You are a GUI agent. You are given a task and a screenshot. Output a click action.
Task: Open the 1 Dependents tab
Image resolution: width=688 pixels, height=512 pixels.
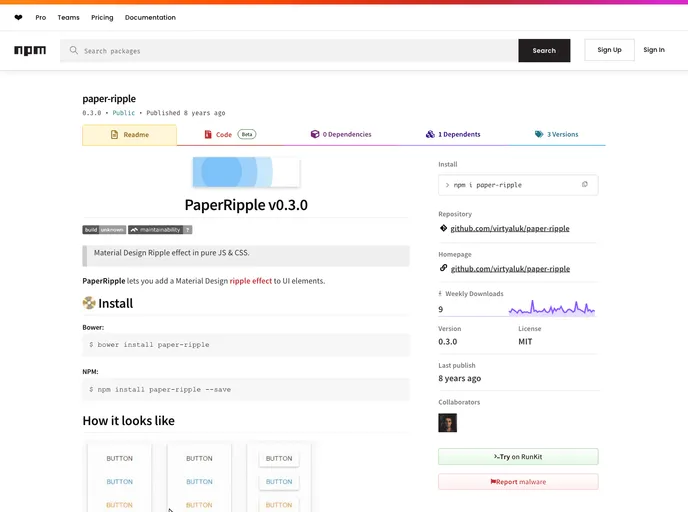pos(453,134)
